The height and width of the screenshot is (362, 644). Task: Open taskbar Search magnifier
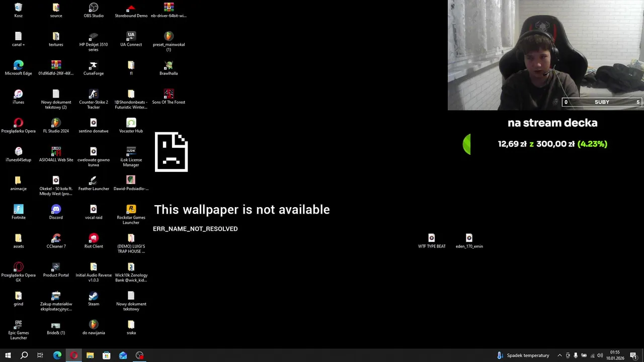24,355
